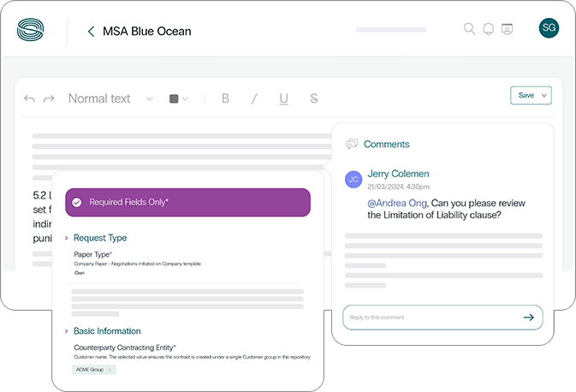Apply italic formatting

coord(254,98)
